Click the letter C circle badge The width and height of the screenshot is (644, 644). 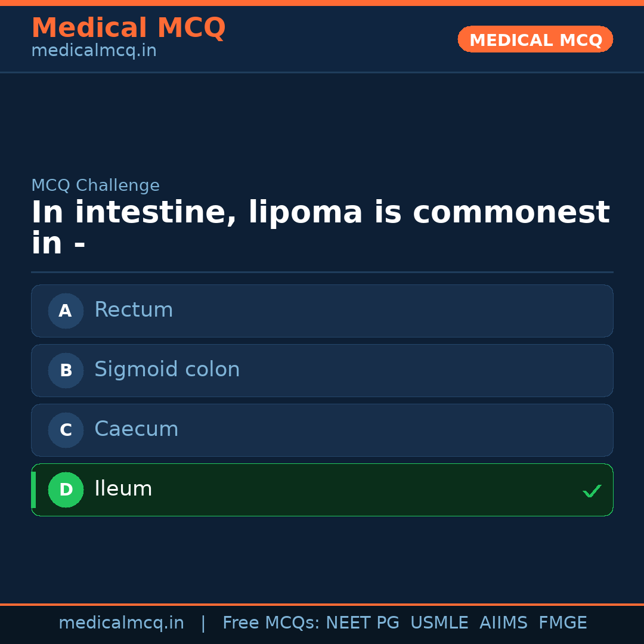tap(66, 430)
